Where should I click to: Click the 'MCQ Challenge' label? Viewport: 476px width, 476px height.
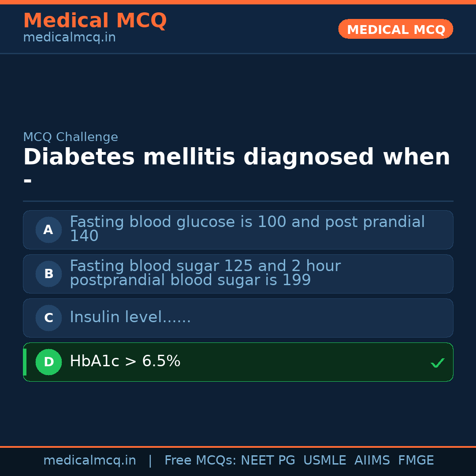[x=71, y=138]
